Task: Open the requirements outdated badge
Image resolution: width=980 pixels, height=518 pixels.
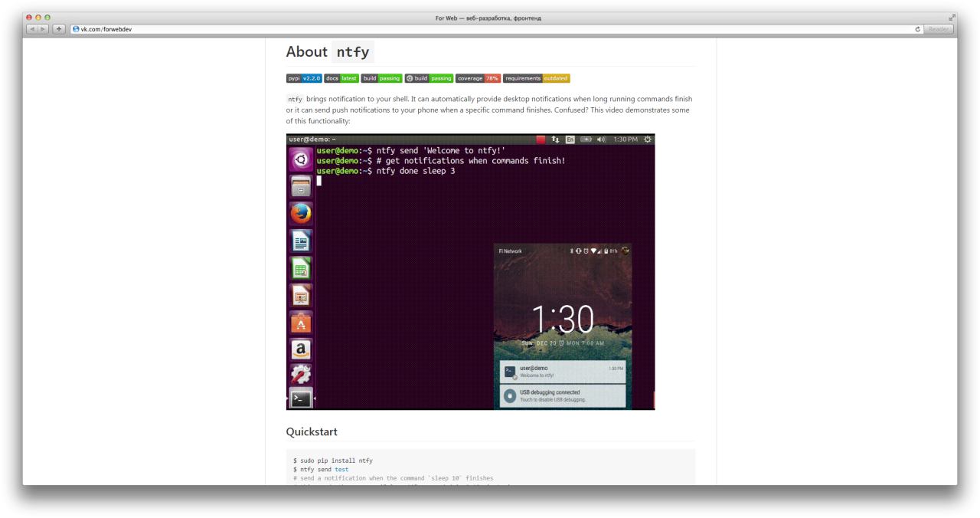Action: tap(537, 78)
